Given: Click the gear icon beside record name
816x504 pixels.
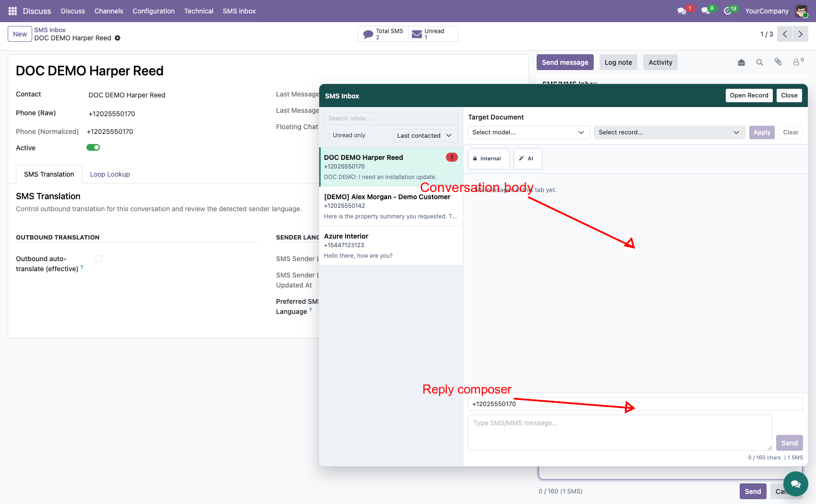Looking at the screenshot, I should point(118,38).
